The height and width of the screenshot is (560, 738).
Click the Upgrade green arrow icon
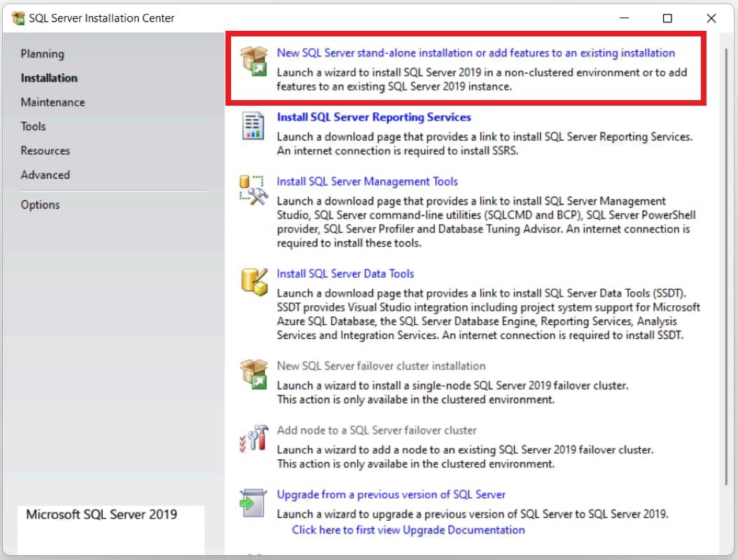coord(253,503)
